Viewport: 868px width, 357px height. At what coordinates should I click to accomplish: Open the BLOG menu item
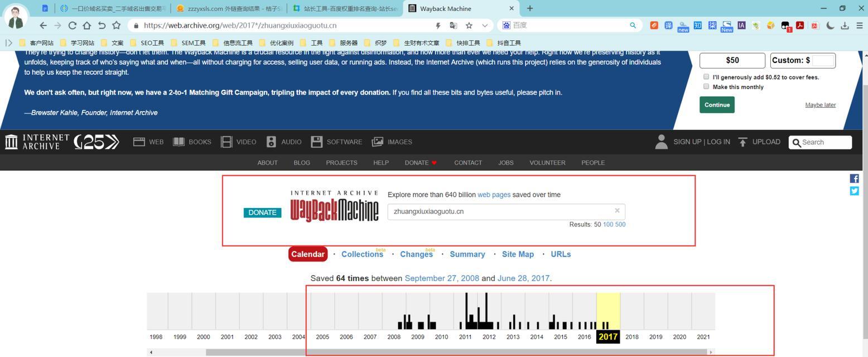[302, 162]
